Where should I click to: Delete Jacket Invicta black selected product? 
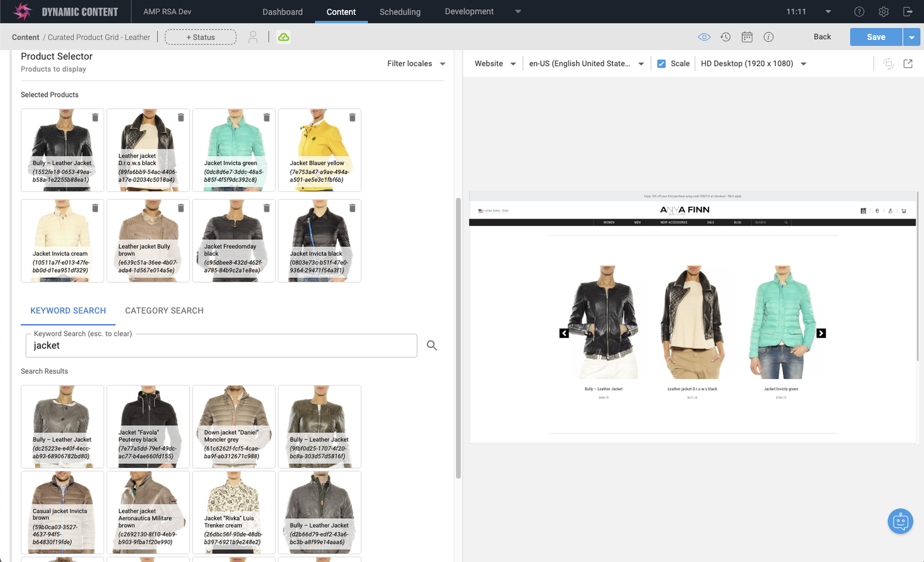pyautogui.click(x=352, y=208)
